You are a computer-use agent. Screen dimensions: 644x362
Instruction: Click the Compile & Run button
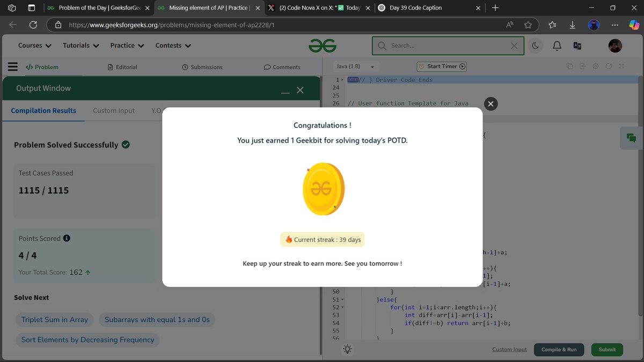click(559, 350)
